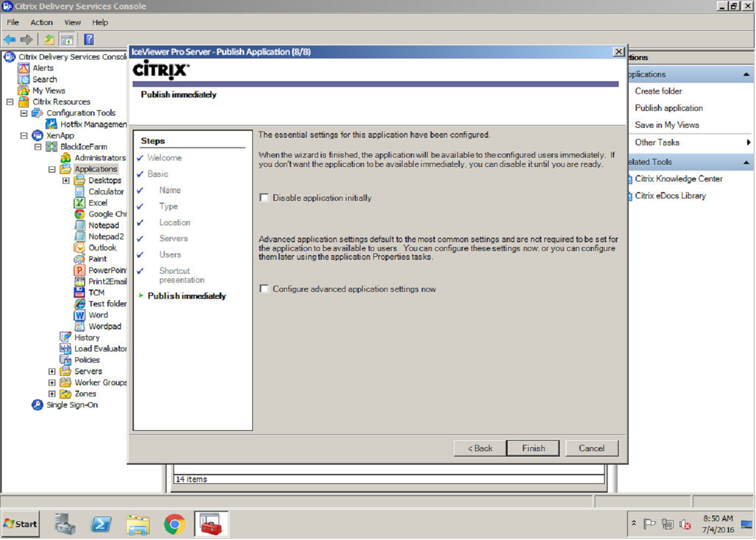Open Server Manager from the taskbar
The image size is (756, 540).
tap(65, 524)
